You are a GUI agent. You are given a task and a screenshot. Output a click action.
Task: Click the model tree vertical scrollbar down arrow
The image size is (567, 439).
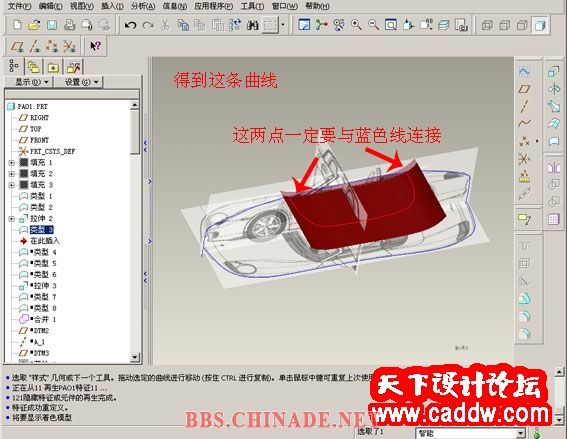click(x=135, y=357)
